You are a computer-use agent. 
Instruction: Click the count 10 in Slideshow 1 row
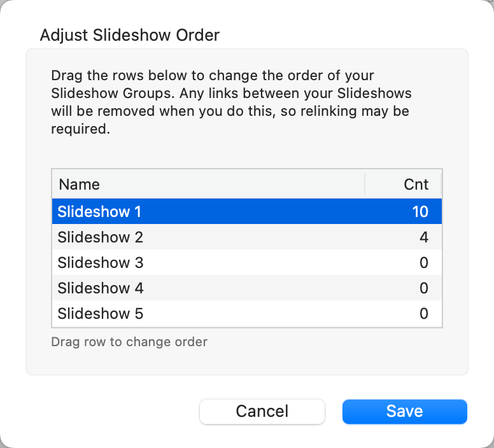(420, 211)
